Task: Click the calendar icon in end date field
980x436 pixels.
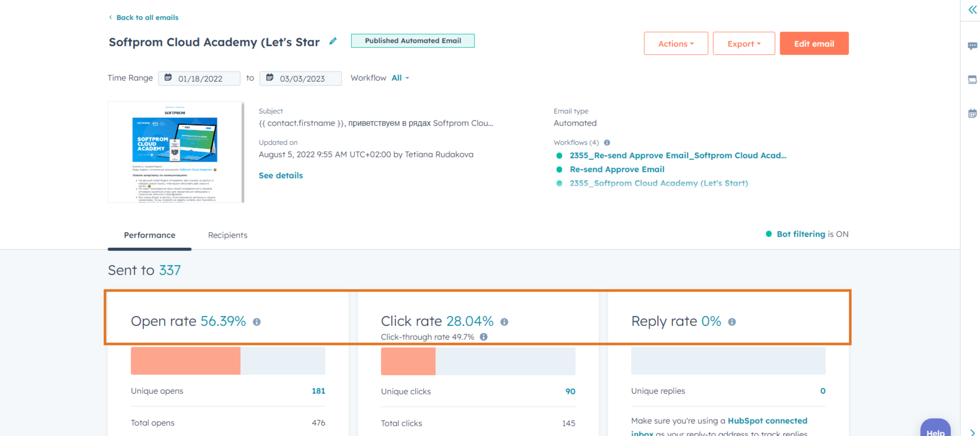Action: click(x=270, y=78)
